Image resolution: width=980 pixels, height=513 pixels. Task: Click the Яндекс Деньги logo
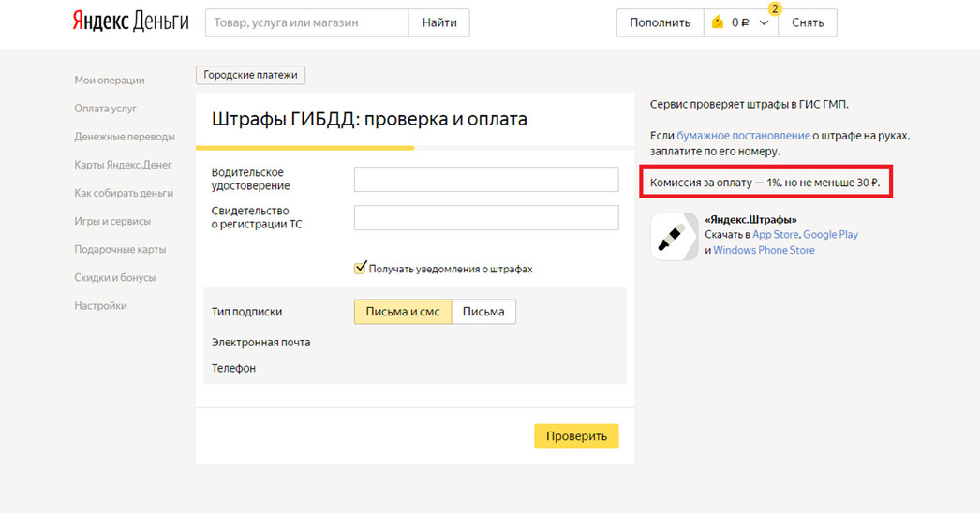[x=130, y=22]
